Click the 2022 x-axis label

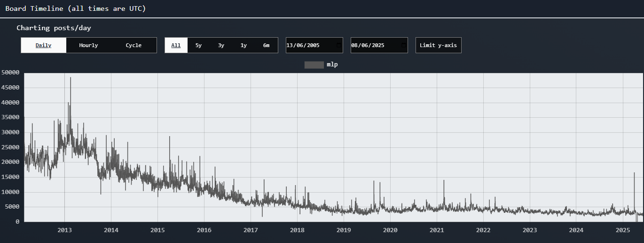[483, 230]
